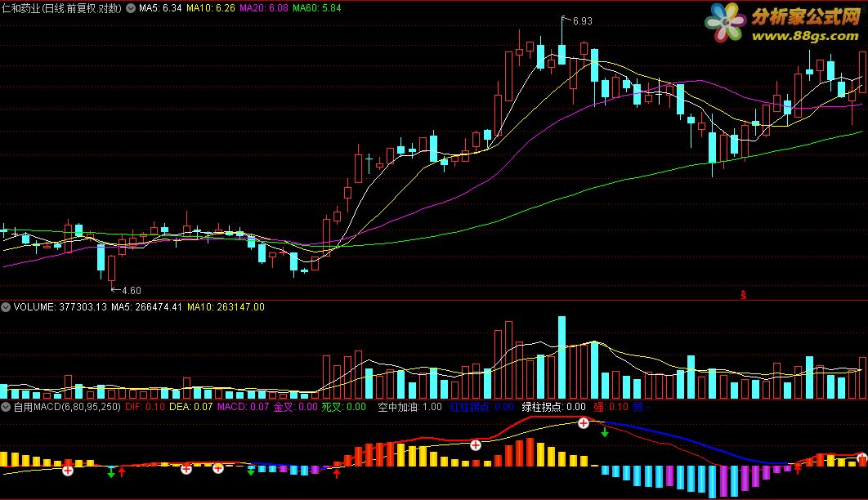868x500 pixels.
Task: Open the VOLUME panel dropdown arrow
Action: coord(6,307)
